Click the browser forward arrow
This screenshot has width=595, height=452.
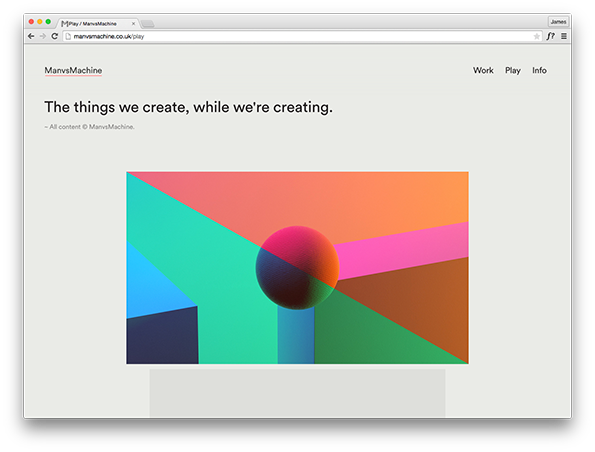tap(43, 36)
